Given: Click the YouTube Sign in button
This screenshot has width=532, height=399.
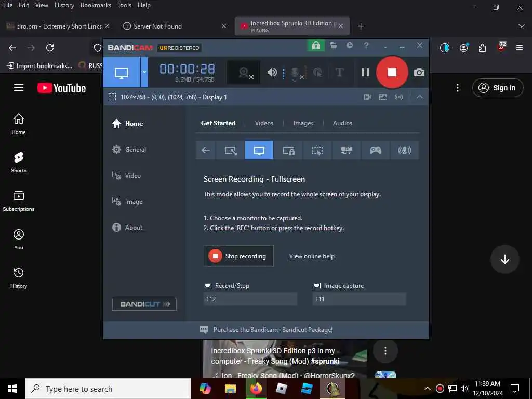Looking at the screenshot, I should [x=498, y=88].
